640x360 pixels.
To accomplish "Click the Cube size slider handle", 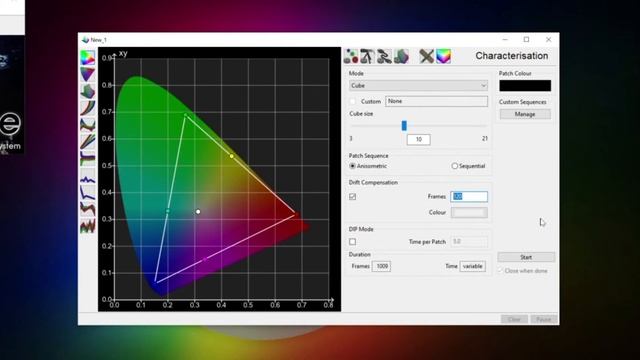I will coord(404,126).
